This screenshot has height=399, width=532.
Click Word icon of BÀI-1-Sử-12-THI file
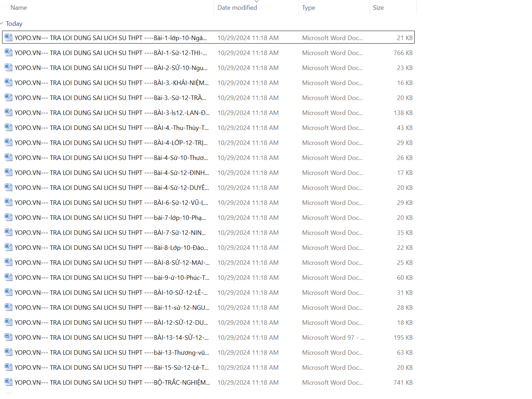pos(8,53)
